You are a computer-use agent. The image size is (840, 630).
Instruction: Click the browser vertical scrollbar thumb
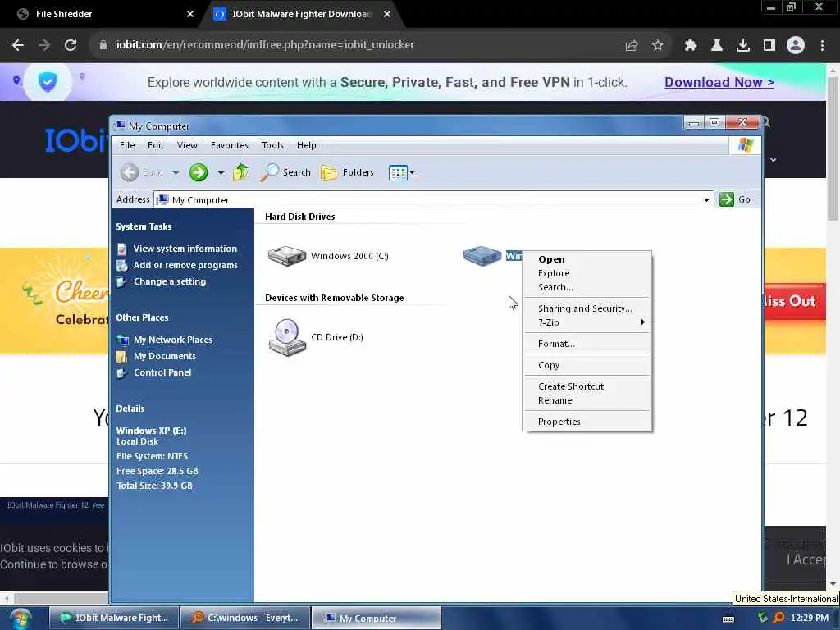(x=833, y=148)
